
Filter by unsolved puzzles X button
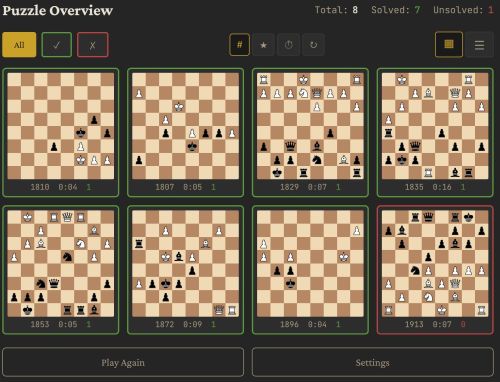click(93, 45)
